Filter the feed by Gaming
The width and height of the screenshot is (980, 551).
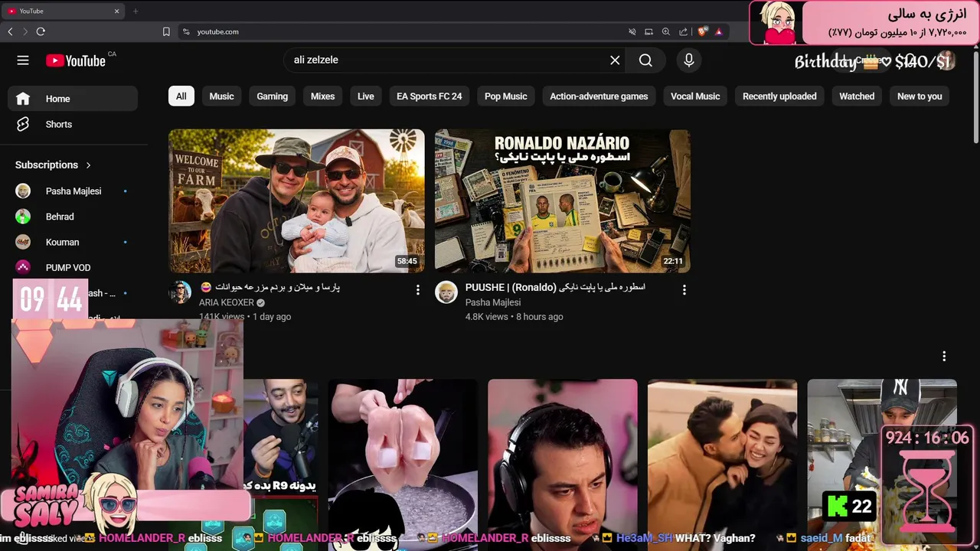coord(273,96)
